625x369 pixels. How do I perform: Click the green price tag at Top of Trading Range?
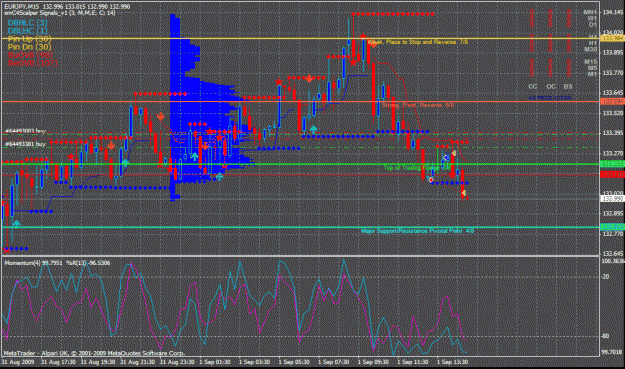pyautogui.click(x=612, y=164)
